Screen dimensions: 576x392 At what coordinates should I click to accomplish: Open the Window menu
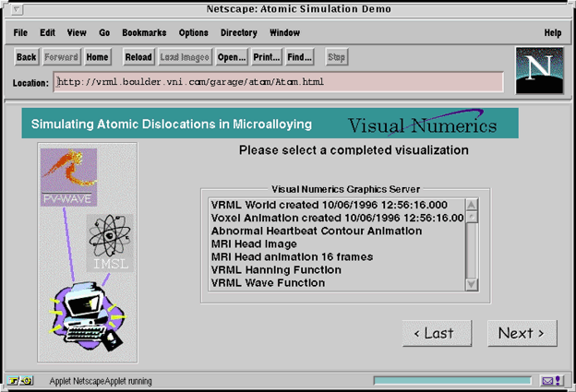click(284, 32)
